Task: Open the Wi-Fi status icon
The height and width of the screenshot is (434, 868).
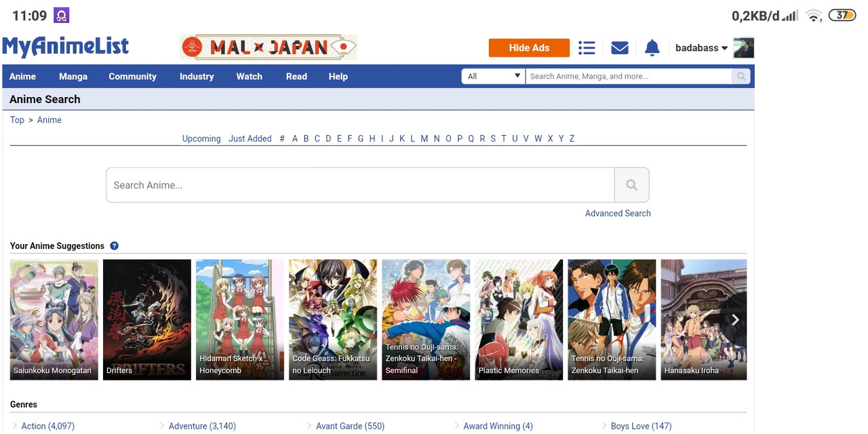Action: [814, 16]
